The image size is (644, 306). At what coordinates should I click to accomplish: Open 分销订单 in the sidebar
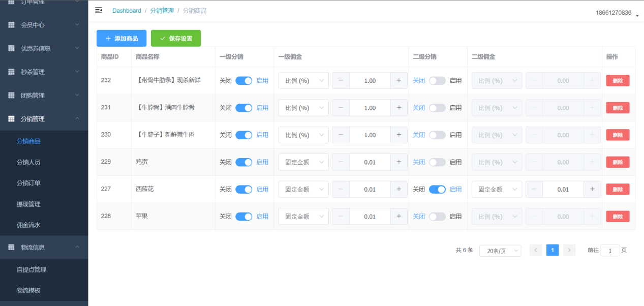28,183
